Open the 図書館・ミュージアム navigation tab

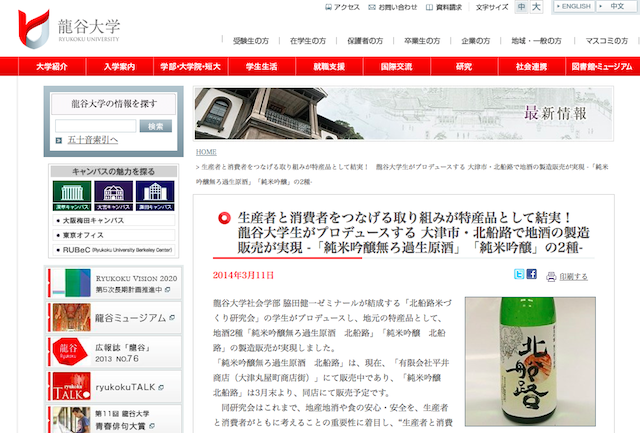pos(602,67)
